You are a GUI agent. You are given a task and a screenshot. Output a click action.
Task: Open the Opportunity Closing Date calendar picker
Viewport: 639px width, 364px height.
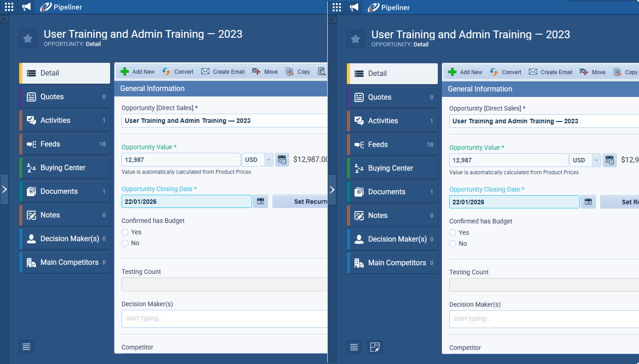(x=260, y=201)
